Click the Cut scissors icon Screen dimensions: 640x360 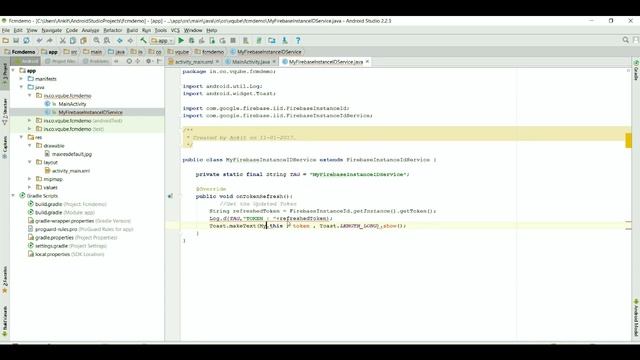tap(62, 40)
